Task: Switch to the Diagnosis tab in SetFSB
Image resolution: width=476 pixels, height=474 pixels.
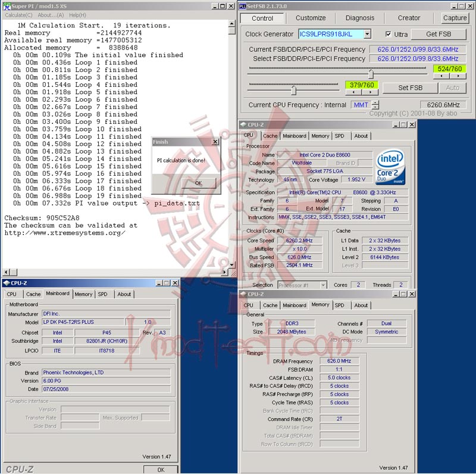Action: [x=360, y=18]
